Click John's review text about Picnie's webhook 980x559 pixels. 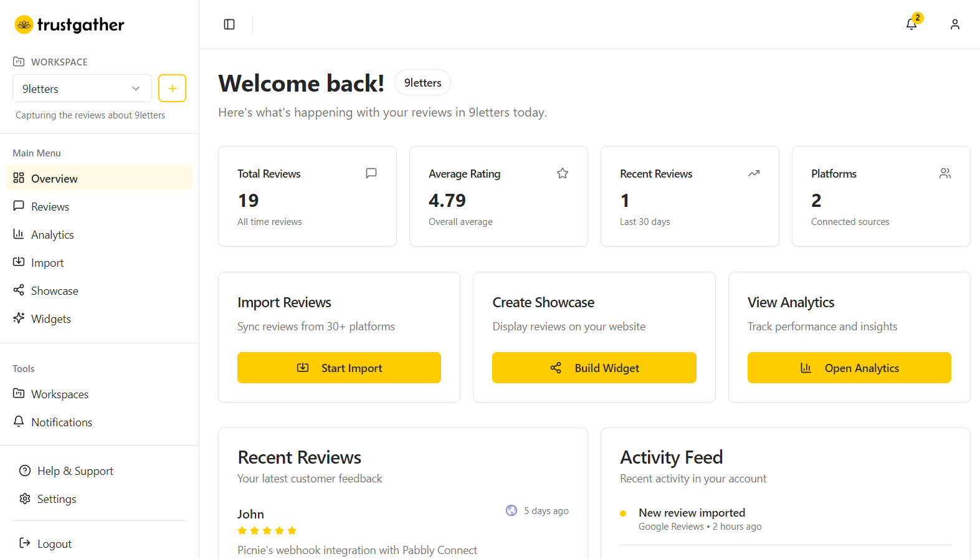pos(357,550)
